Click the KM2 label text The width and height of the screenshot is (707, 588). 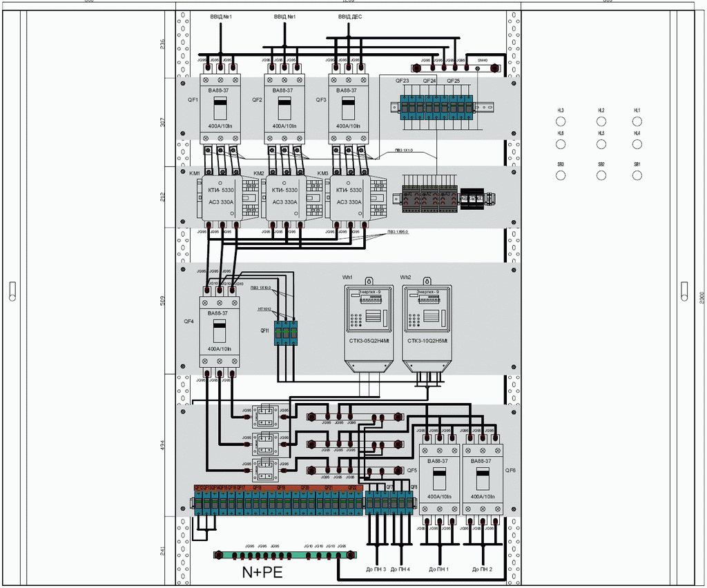259,173
